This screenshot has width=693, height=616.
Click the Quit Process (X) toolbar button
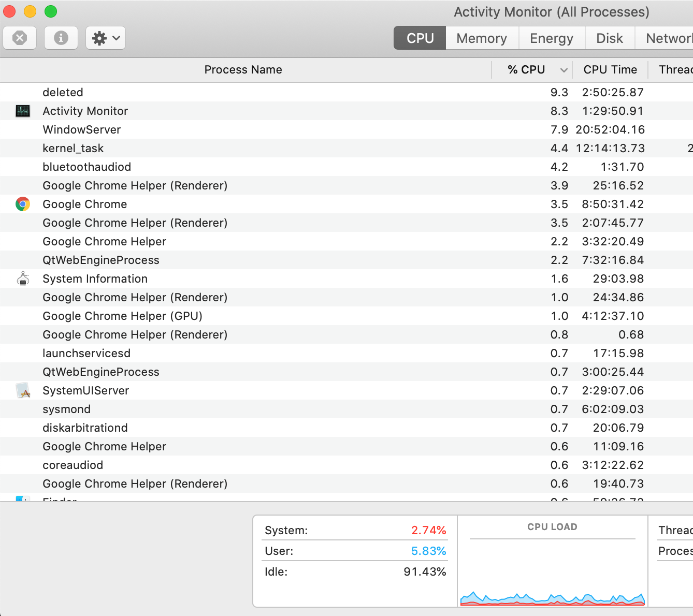pos(20,38)
